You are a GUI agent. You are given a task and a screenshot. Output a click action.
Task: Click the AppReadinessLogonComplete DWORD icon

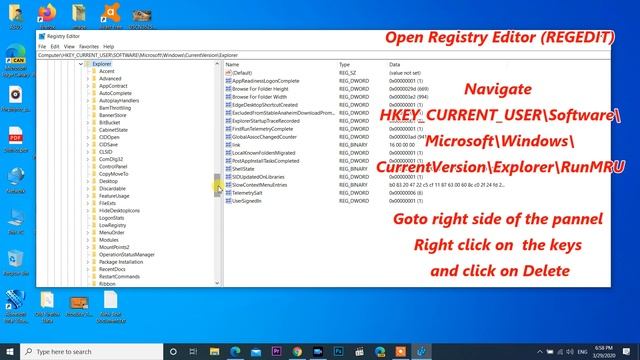click(229, 81)
